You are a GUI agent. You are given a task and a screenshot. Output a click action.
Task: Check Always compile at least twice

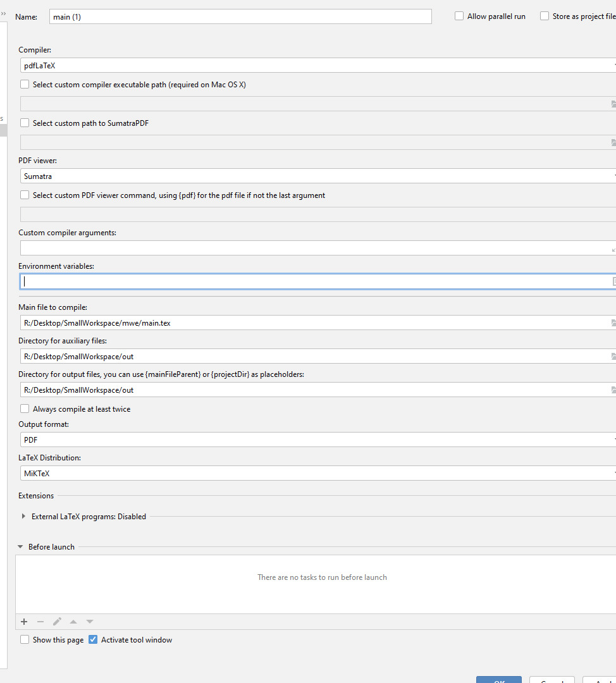coord(24,409)
